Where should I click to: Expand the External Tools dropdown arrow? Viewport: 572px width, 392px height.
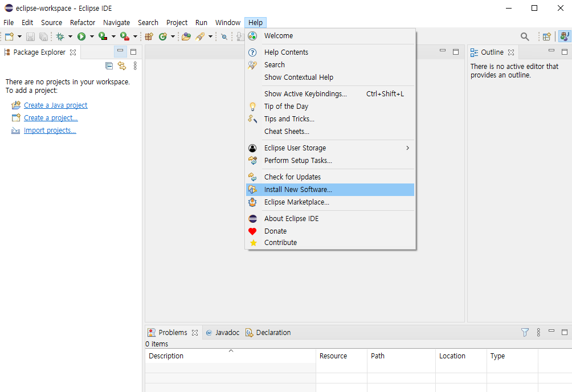pyautogui.click(x=135, y=36)
